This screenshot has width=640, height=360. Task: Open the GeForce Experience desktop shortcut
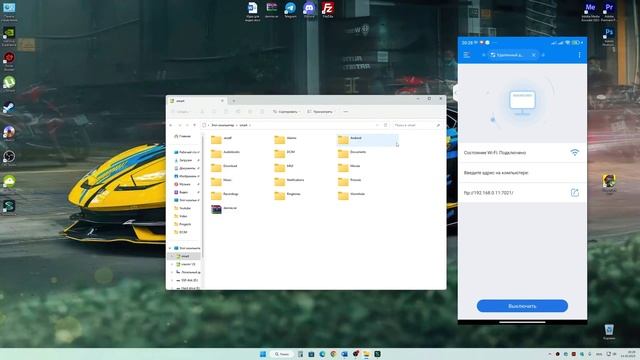pos(9,36)
